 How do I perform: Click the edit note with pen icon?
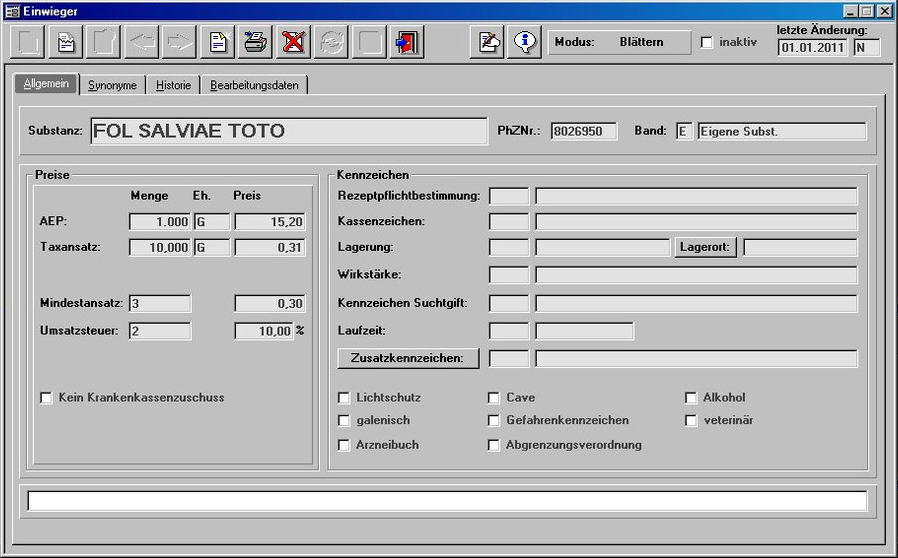487,42
